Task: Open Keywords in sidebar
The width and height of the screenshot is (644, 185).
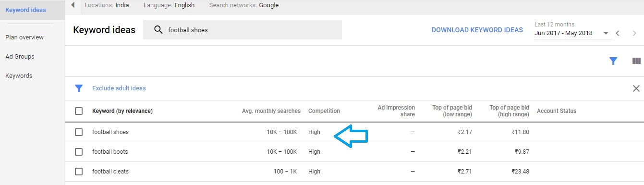Action: click(19, 76)
